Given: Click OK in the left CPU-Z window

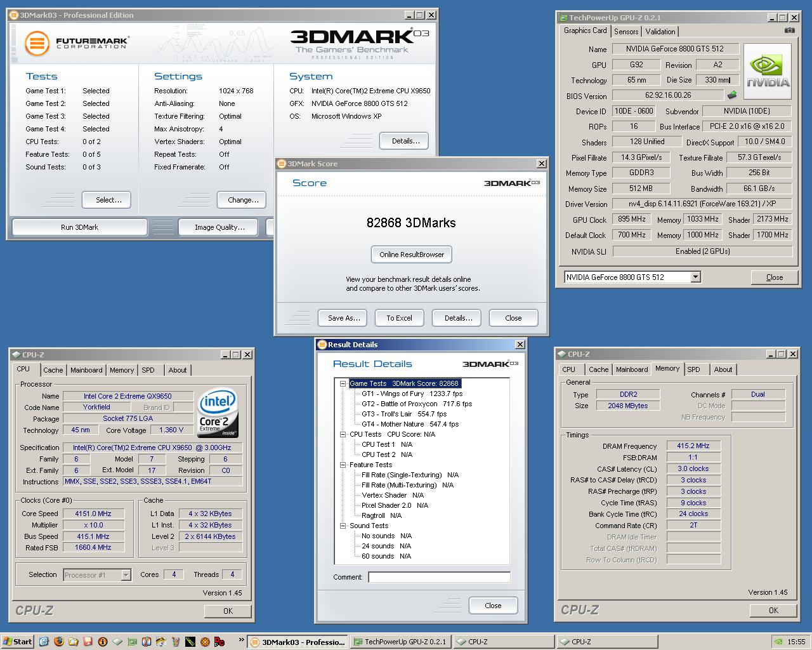Looking at the screenshot, I should (x=228, y=611).
